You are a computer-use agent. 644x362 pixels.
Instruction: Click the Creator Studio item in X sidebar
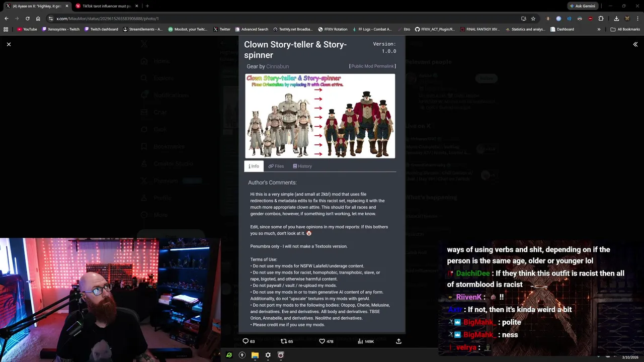pos(167,163)
